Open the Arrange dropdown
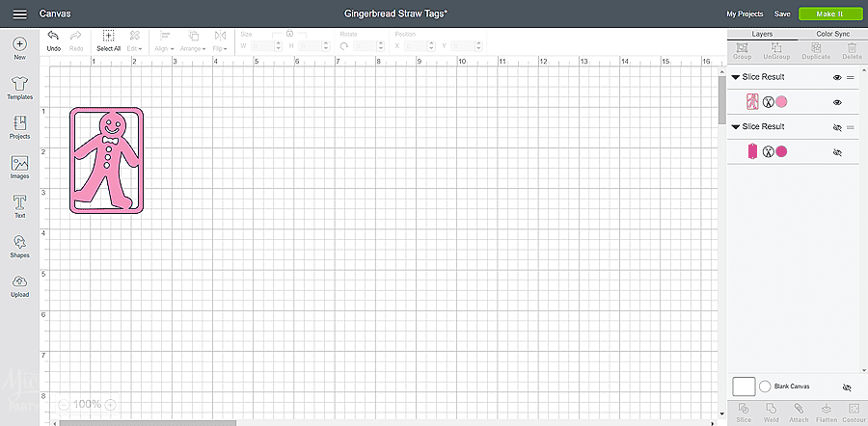This screenshot has height=426, width=868. click(x=193, y=40)
